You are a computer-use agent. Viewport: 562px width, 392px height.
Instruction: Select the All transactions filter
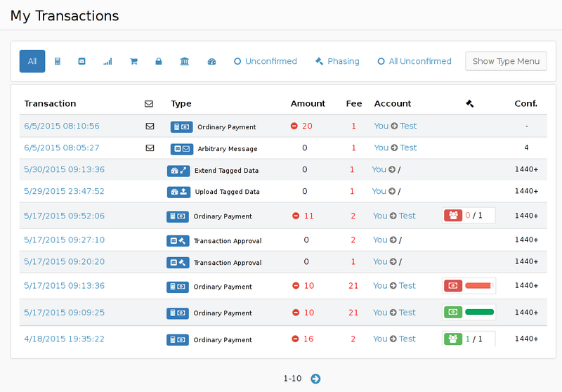[x=32, y=61]
